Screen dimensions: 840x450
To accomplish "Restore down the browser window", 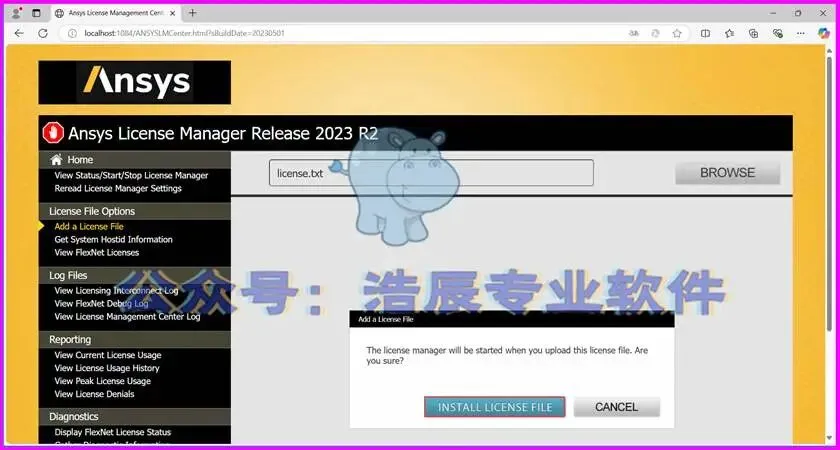I will tap(798, 13).
